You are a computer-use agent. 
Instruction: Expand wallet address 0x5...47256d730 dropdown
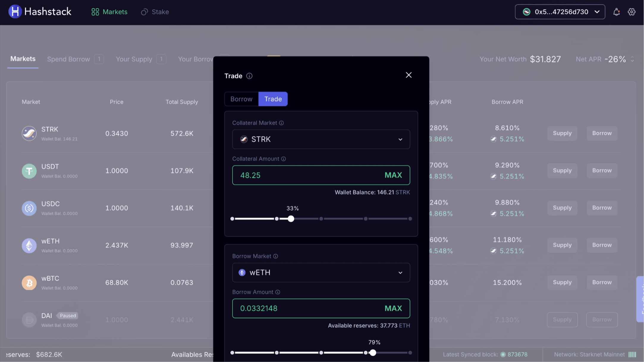pyautogui.click(x=560, y=12)
